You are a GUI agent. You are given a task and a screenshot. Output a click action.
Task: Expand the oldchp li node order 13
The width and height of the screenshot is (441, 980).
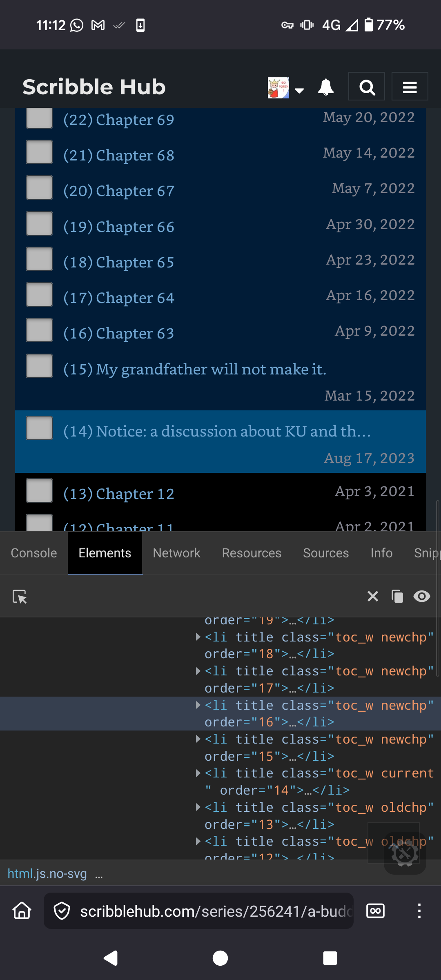pyautogui.click(x=198, y=807)
